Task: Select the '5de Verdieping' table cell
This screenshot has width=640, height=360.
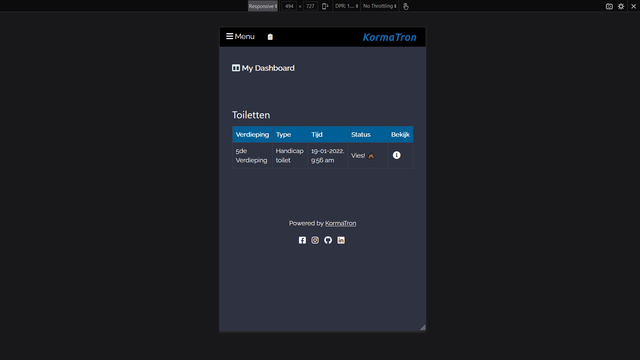Action: tap(252, 156)
